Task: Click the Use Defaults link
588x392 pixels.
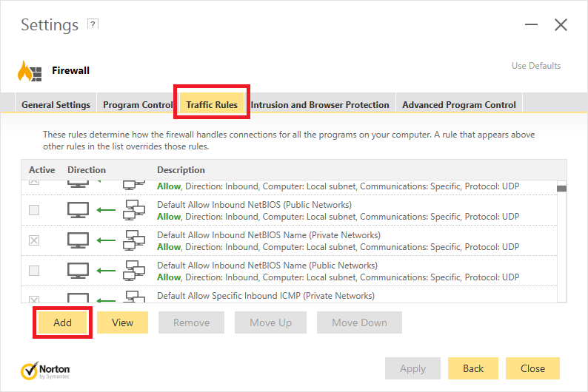Action: 536,66
